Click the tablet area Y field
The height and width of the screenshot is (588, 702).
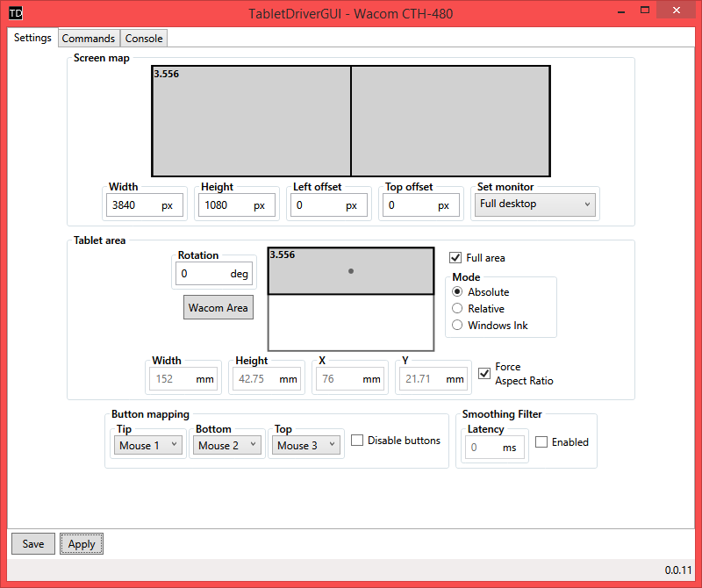pyautogui.click(x=433, y=379)
